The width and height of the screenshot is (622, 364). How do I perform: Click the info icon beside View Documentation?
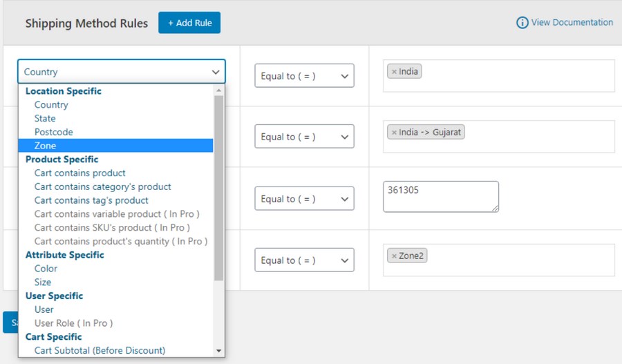coord(522,23)
